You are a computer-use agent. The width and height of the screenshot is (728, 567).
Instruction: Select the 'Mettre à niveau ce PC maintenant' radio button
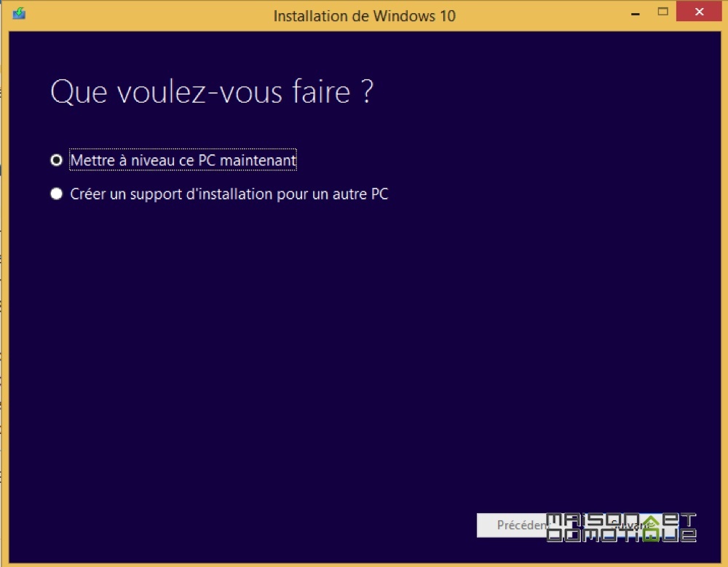coord(57,160)
